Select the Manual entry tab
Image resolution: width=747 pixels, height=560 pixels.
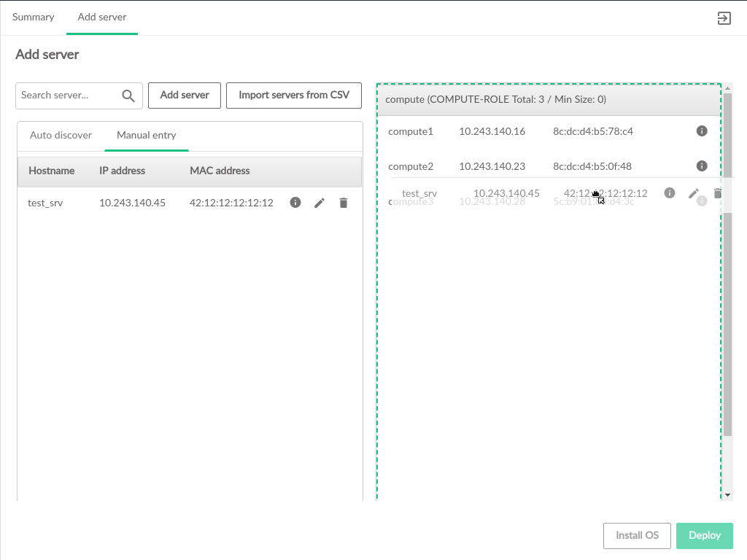146,136
